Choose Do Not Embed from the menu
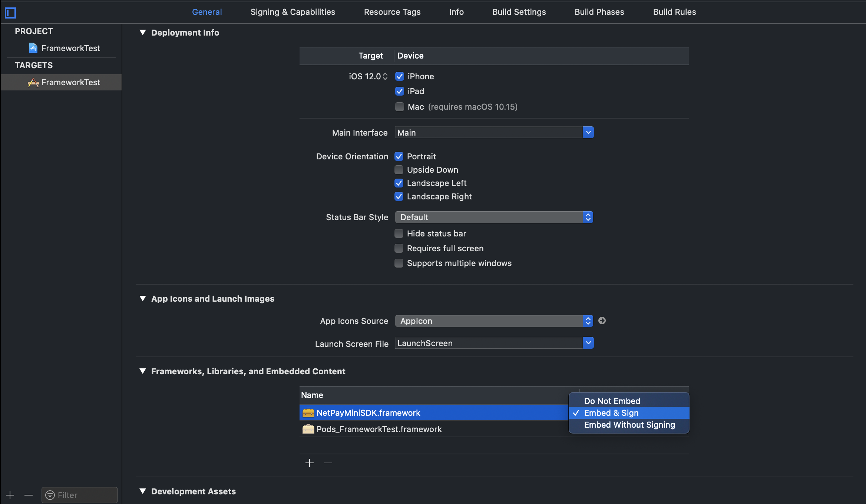The width and height of the screenshot is (866, 504). 612,401
